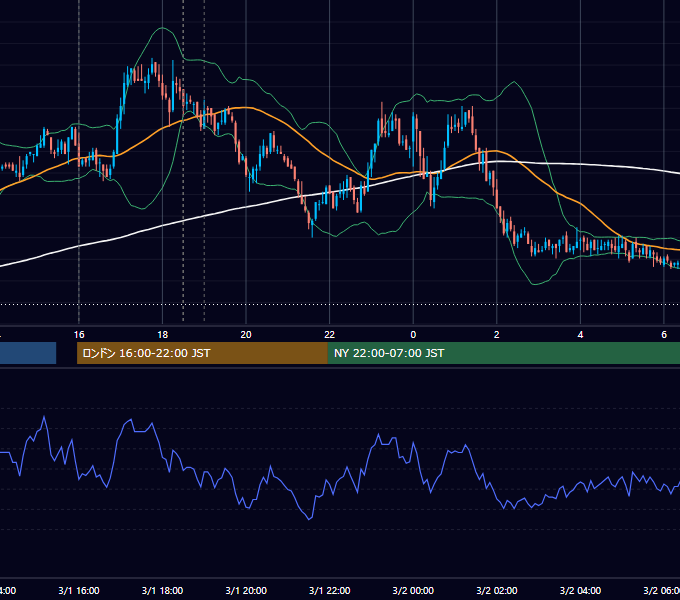Viewport: 680px width, 600px height.
Task: Click the "3/1 22:00" oscillator time label
Action: click(x=330, y=590)
